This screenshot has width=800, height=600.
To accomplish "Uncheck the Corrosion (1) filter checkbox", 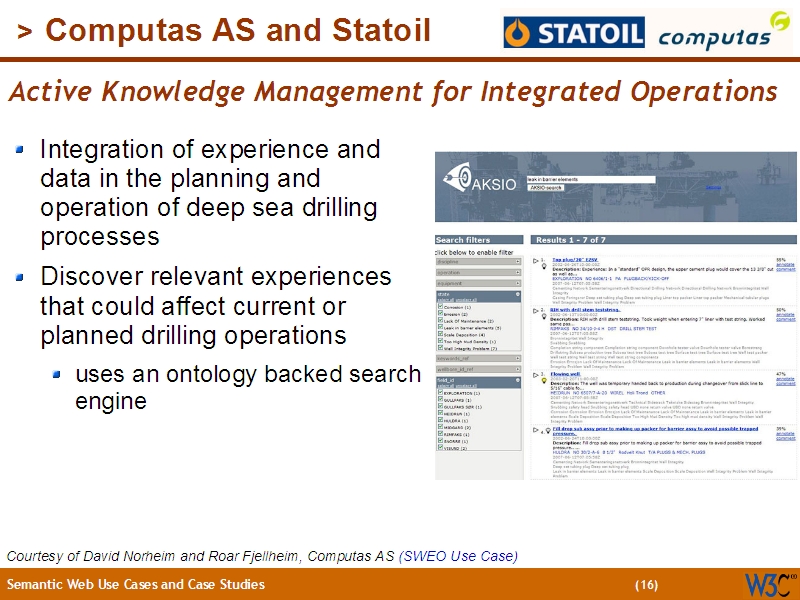I will [440, 308].
